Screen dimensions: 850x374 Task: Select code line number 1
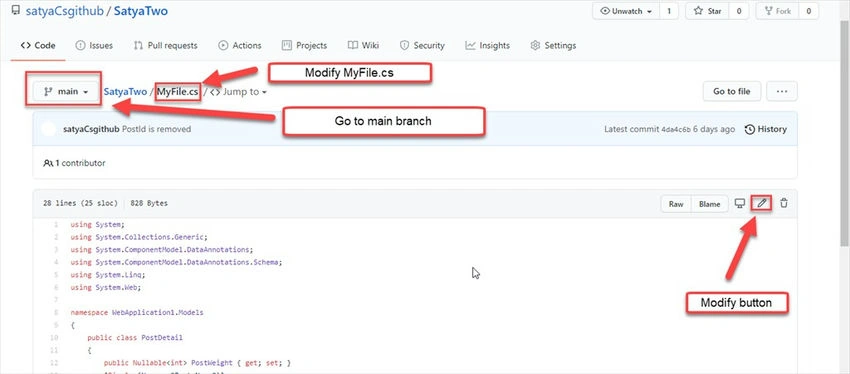(x=56, y=224)
